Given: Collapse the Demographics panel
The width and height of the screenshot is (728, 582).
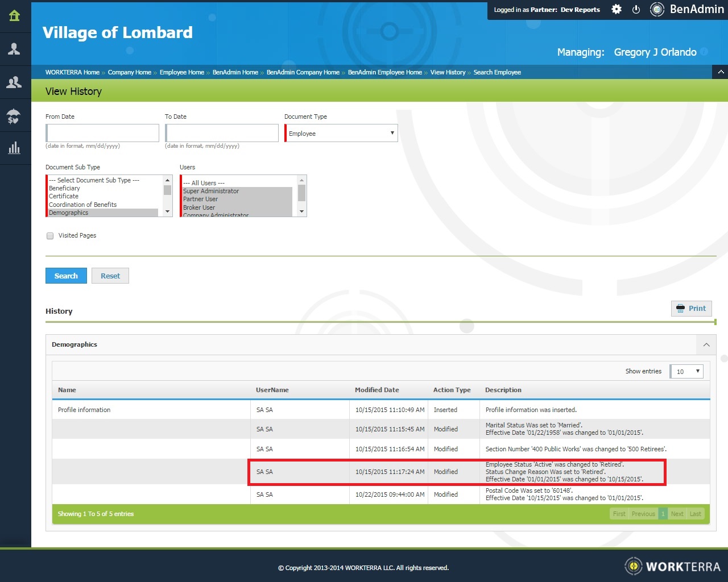Looking at the screenshot, I should (x=706, y=345).
